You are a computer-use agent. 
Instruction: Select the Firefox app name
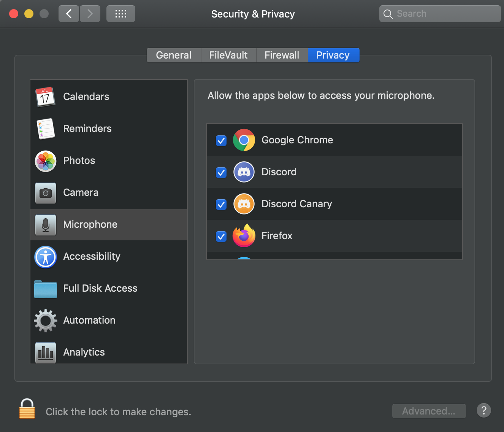tap(277, 236)
